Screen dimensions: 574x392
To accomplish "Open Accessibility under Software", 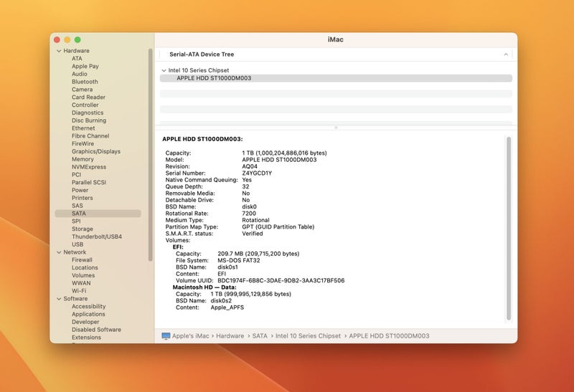I will [x=88, y=307].
